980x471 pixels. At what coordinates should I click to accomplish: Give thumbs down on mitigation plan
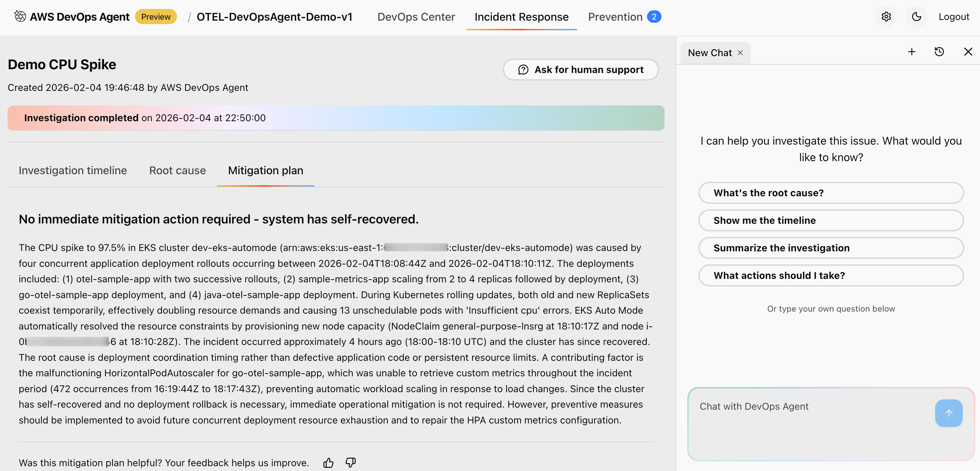point(351,463)
